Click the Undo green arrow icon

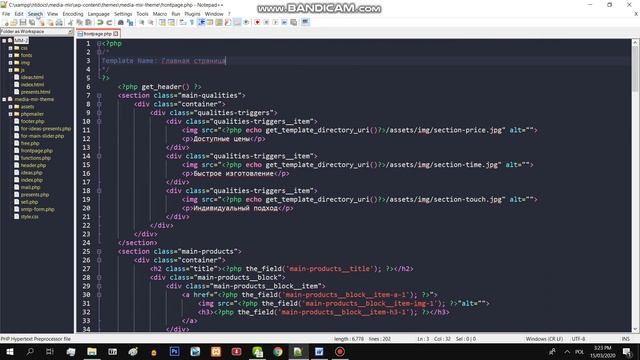coord(100,22)
